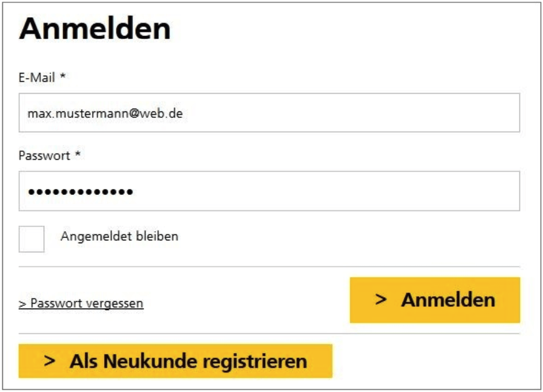Click Als Neukunde registrieren button
This screenshot has width=543, height=392.
point(175,361)
